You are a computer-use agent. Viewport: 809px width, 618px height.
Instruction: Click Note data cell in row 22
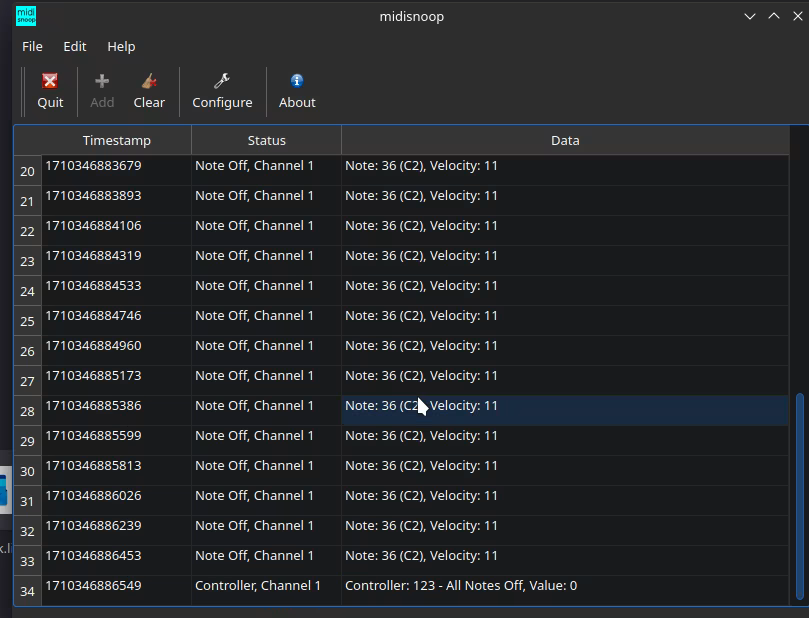tap(565, 231)
